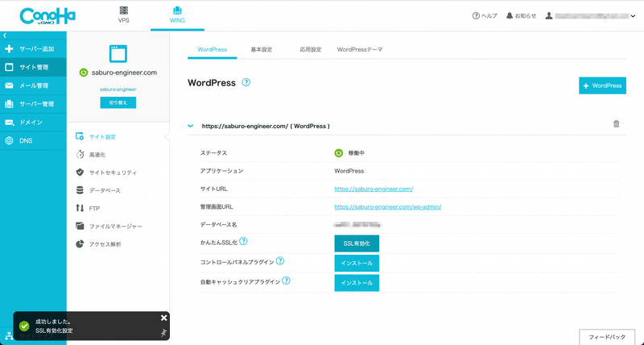The image size is (644, 345).
Task: Open ファイルマネージャー
Action: point(118,227)
